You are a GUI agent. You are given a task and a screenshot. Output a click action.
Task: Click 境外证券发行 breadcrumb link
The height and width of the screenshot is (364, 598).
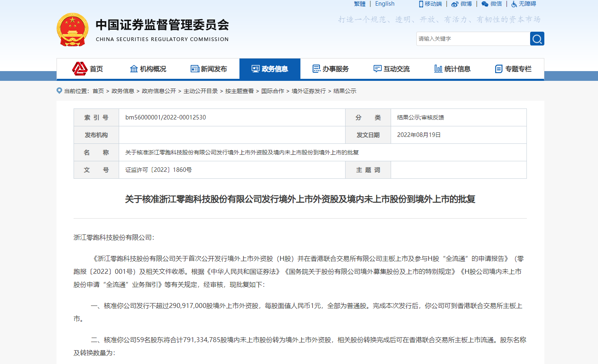click(x=309, y=91)
